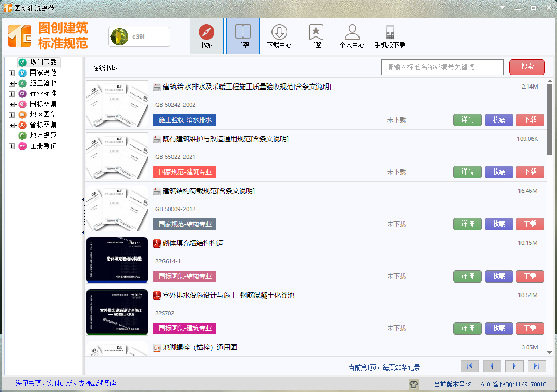The width and height of the screenshot is (557, 392).
Task: Open the 书城 bookstore compass icon
Action: (x=206, y=32)
